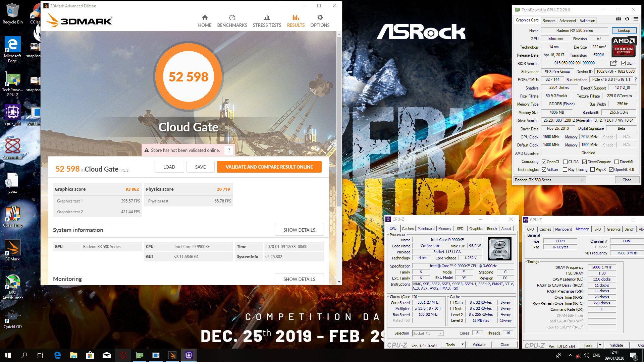Click Close button in GPU-Z window

627,180
